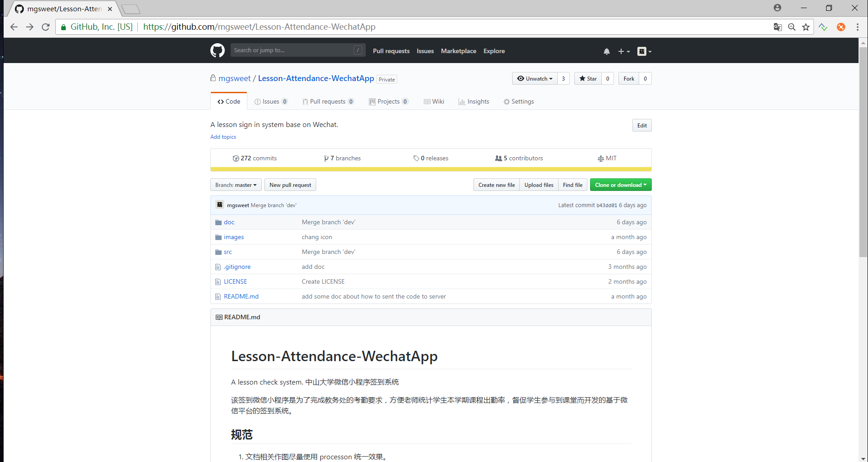Image resolution: width=868 pixels, height=462 pixels.
Task: Click Create new file
Action: pos(496,185)
